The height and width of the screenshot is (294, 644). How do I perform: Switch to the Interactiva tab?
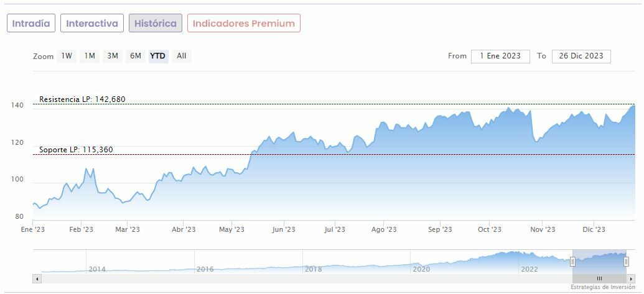point(92,24)
